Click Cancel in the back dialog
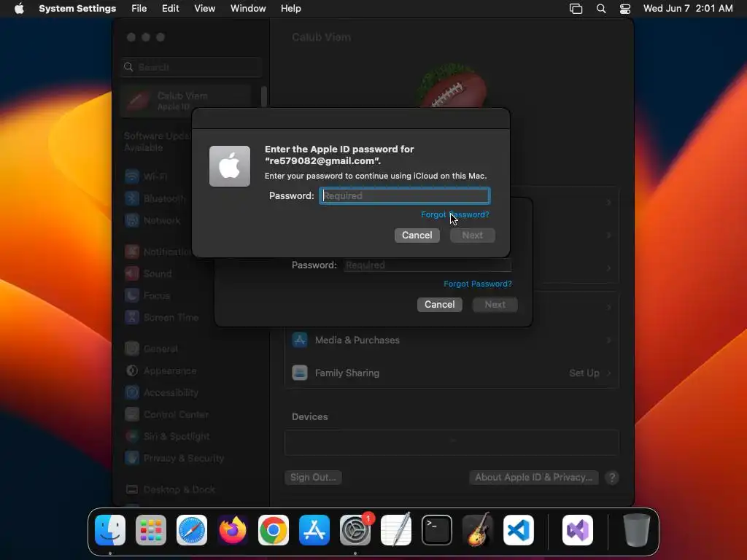 439,305
